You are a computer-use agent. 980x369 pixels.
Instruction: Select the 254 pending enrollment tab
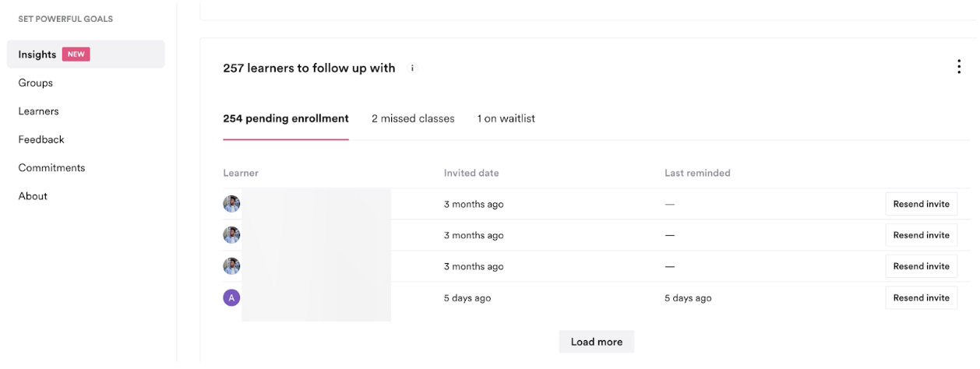point(286,119)
